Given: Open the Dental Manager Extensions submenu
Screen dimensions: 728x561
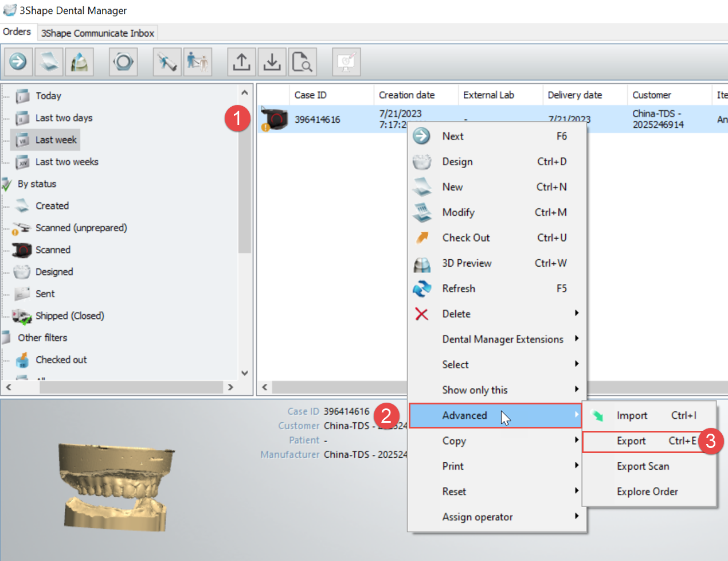Looking at the screenshot, I should pyautogui.click(x=502, y=340).
